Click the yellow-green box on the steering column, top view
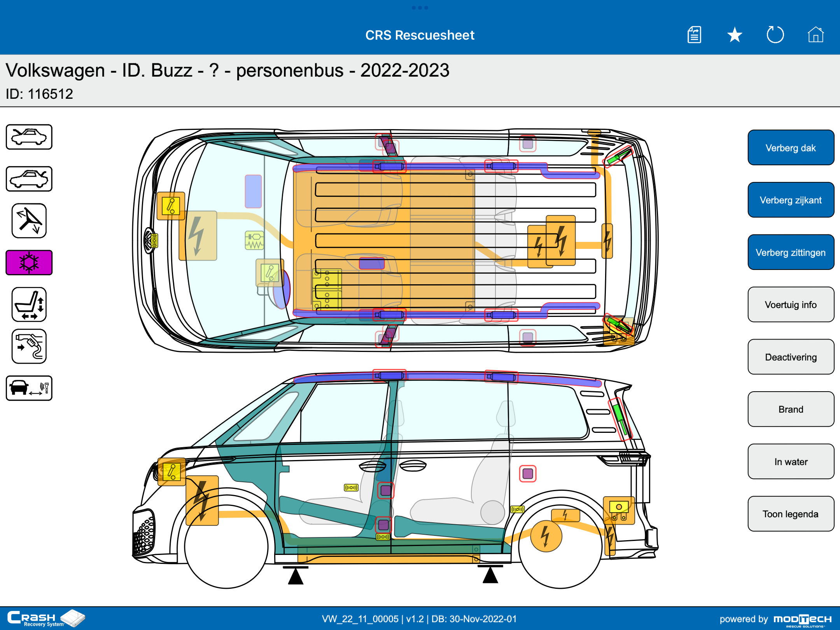This screenshot has width=840, height=630. click(269, 273)
